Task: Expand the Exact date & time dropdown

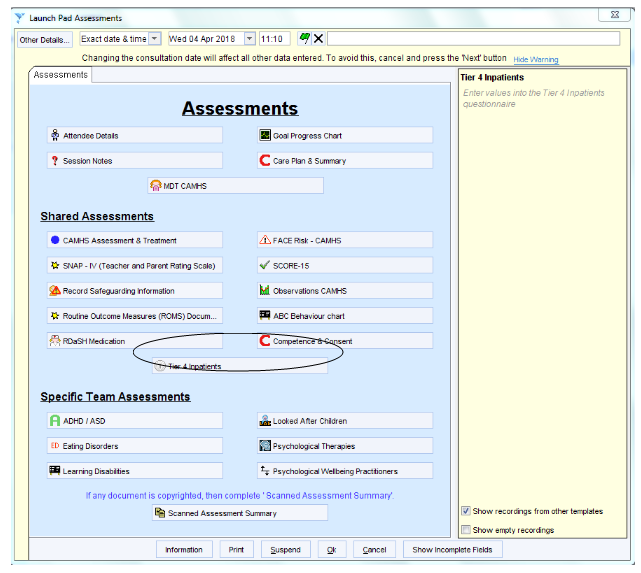Action: pos(154,39)
